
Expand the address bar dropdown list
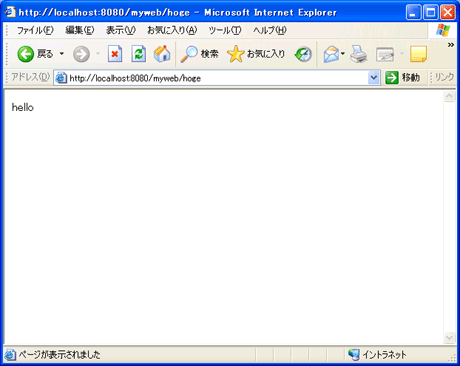[x=374, y=78]
